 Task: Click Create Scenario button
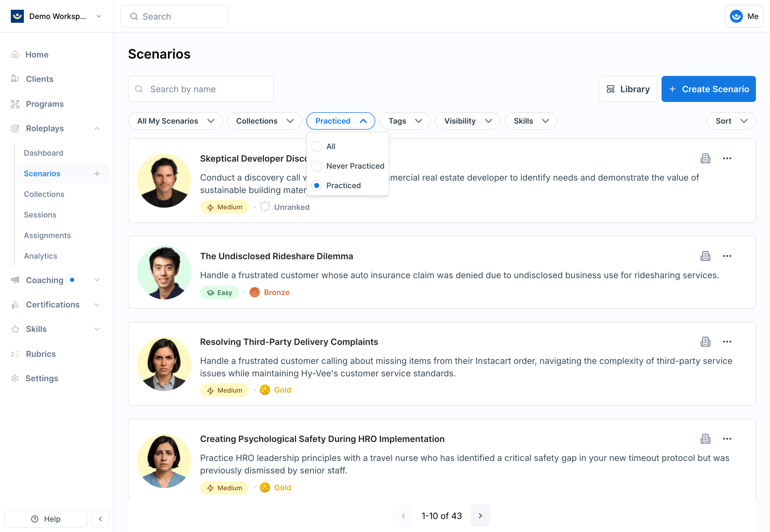pos(709,89)
